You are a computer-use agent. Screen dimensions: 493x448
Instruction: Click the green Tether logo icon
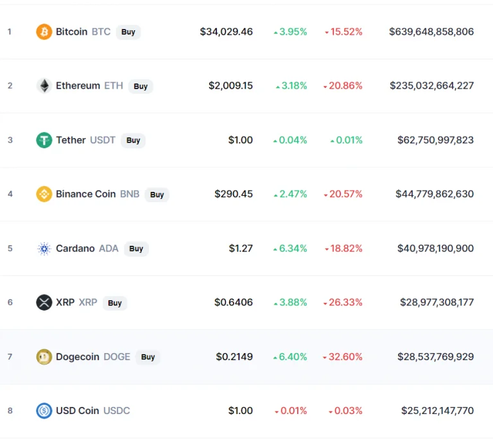pos(44,140)
